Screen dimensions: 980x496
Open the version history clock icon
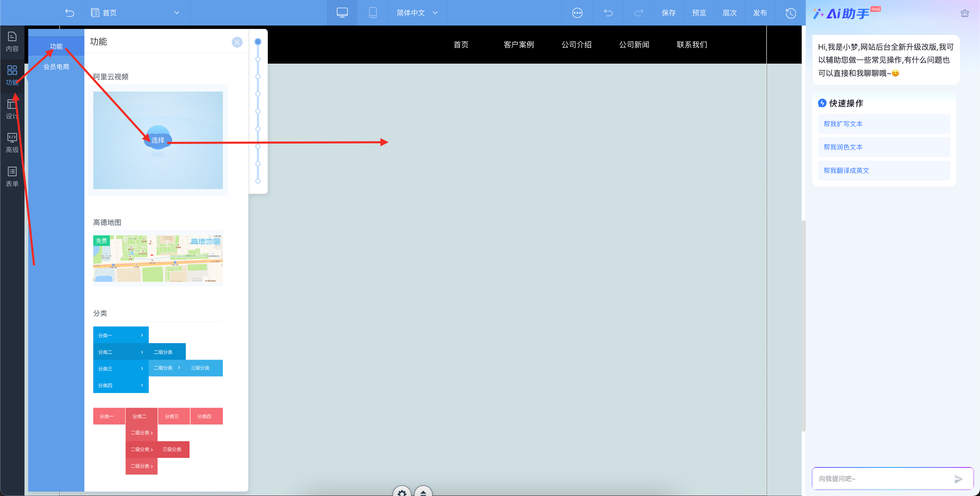click(790, 13)
